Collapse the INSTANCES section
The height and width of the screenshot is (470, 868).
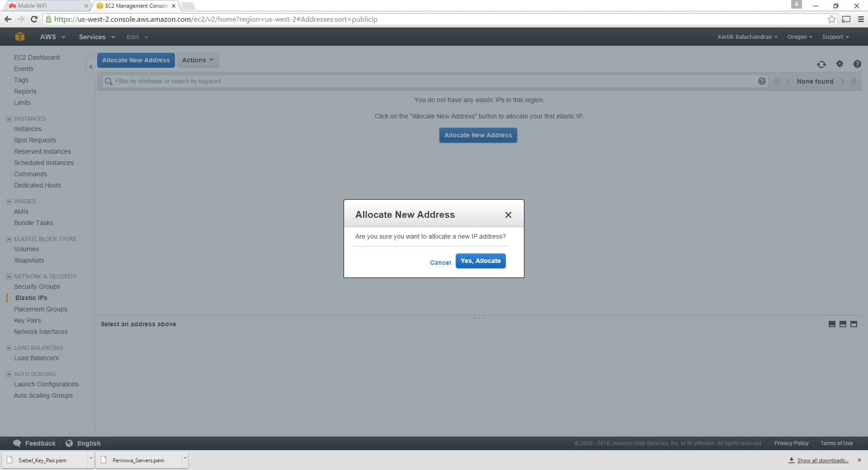pyautogui.click(x=9, y=119)
